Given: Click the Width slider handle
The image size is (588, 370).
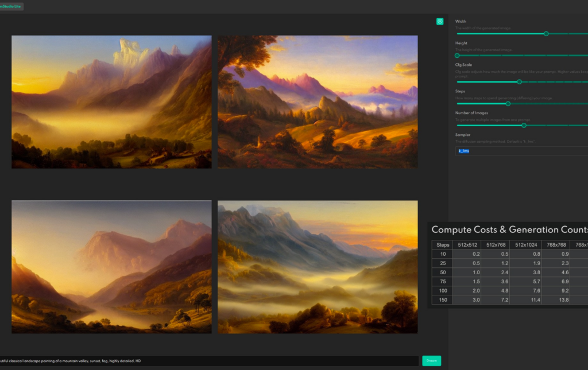Looking at the screenshot, I should 546,34.
